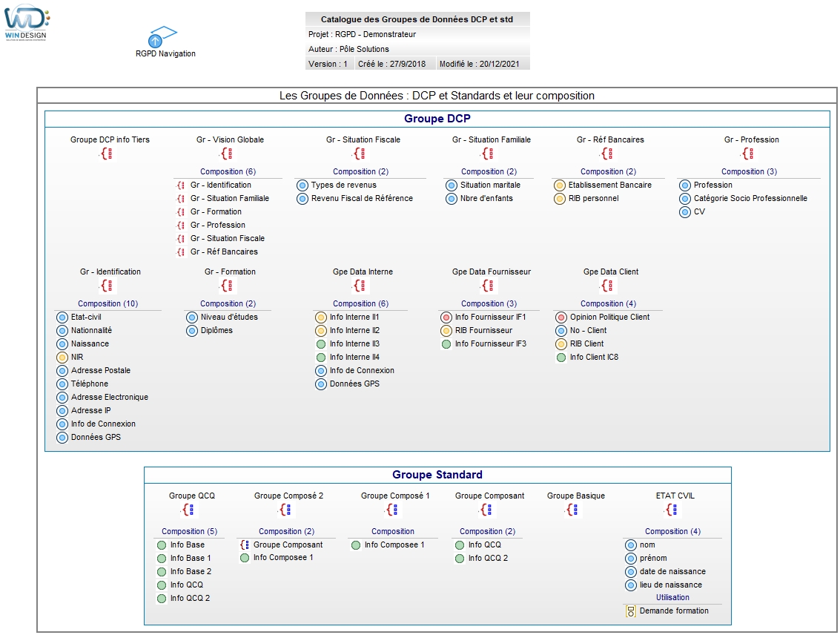The image size is (840, 635).
Task: Open Composition (5) under Groupe QCQ
Action: 190,531
